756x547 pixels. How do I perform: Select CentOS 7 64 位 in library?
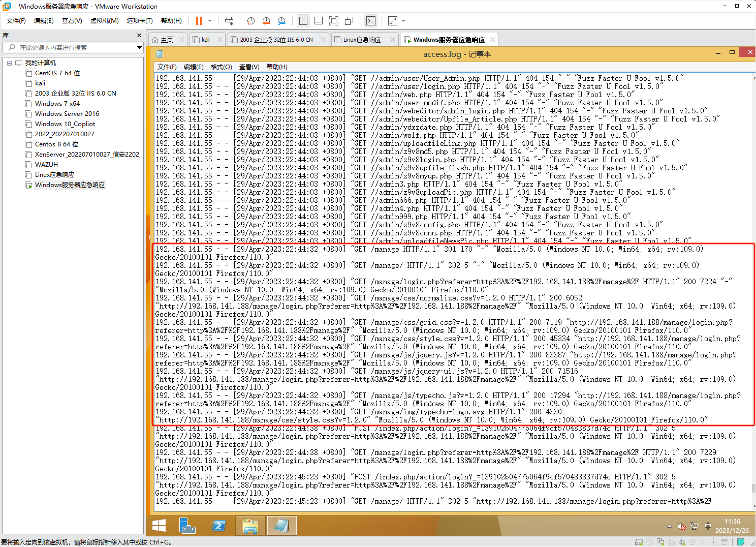53,73
